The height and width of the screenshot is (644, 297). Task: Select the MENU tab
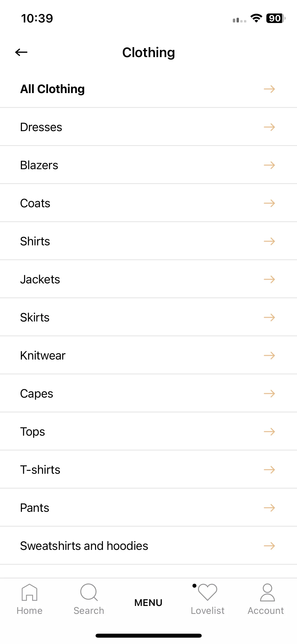(148, 603)
